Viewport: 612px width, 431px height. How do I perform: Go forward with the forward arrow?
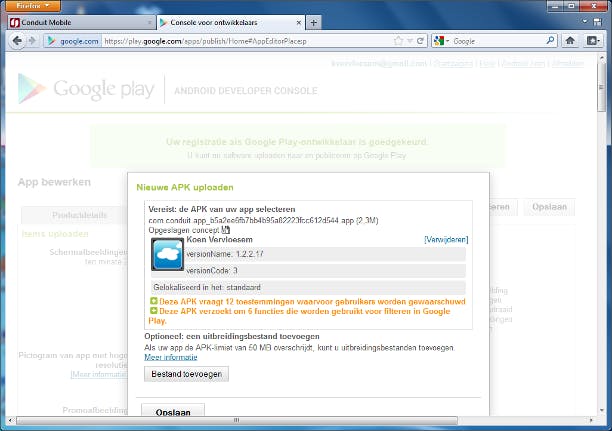(x=33, y=41)
